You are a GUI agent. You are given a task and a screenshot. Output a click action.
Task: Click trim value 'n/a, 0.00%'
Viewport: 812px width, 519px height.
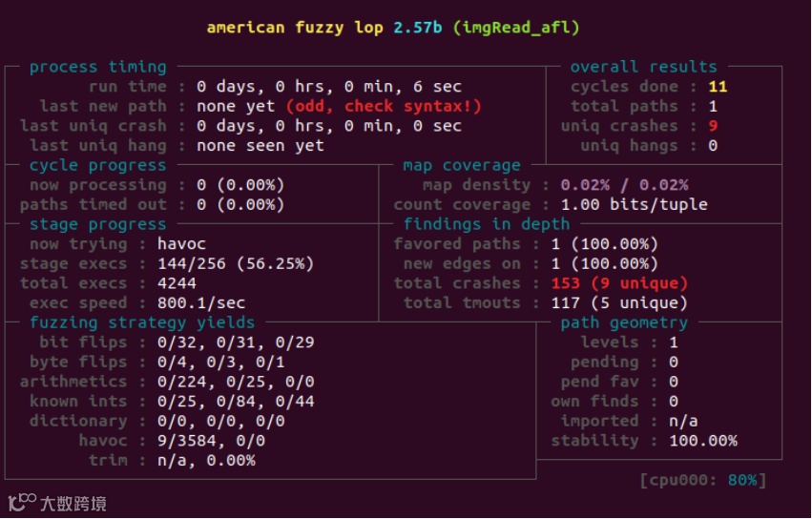point(206,461)
